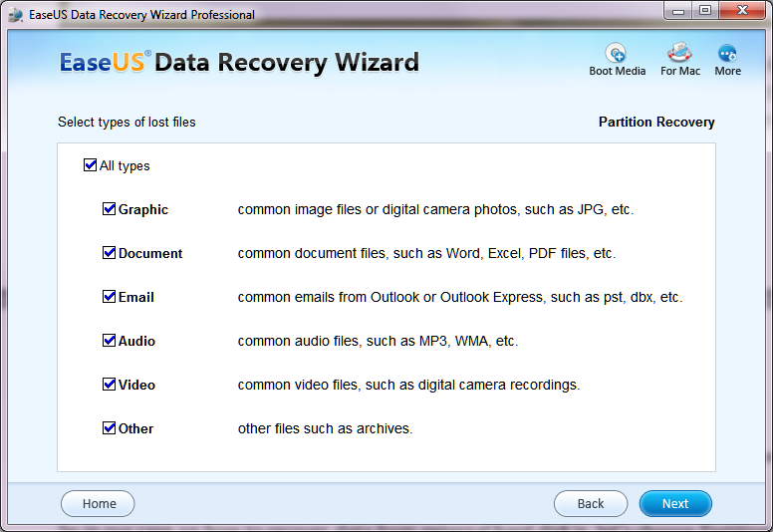Click the description 'other files such as archives'

tap(325, 429)
